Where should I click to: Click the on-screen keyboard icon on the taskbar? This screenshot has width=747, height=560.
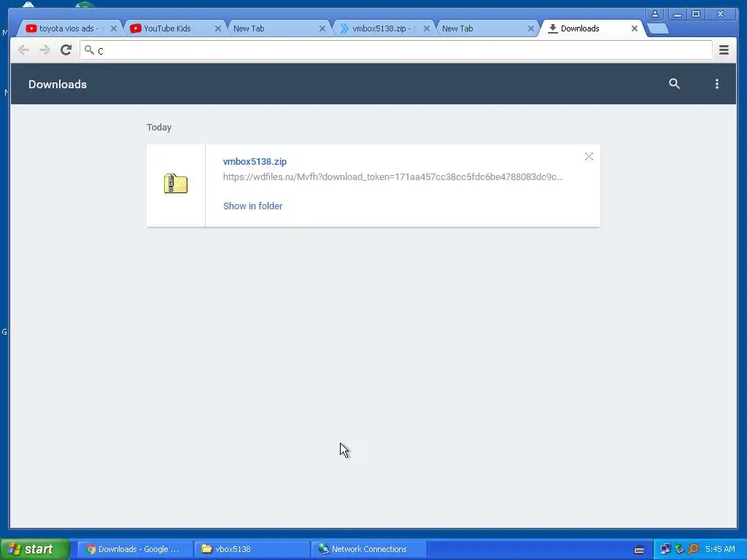[639, 550]
